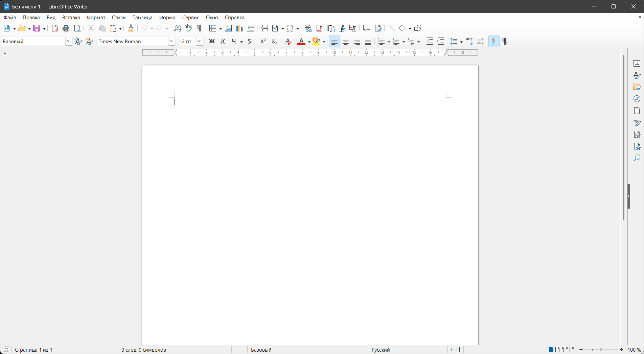Insert an image icon

click(x=228, y=28)
